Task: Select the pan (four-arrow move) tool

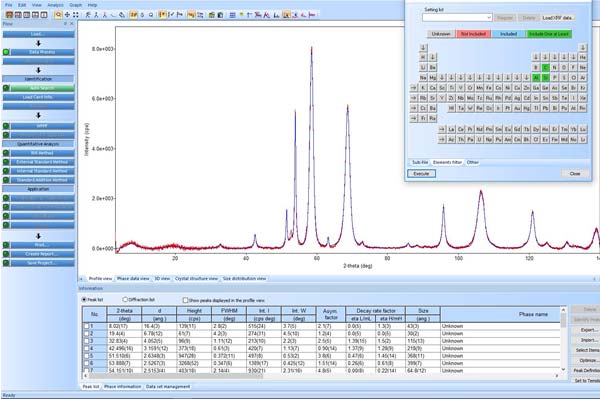Action: 67,15
